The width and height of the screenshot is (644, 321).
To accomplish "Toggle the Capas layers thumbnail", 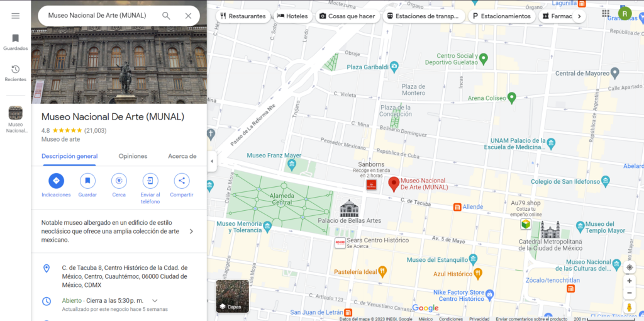I will tap(233, 296).
